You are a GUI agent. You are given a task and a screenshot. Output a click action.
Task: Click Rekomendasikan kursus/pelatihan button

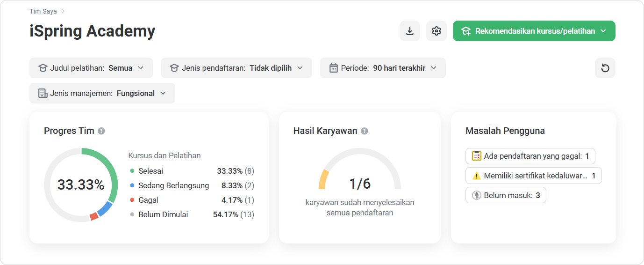(534, 31)
